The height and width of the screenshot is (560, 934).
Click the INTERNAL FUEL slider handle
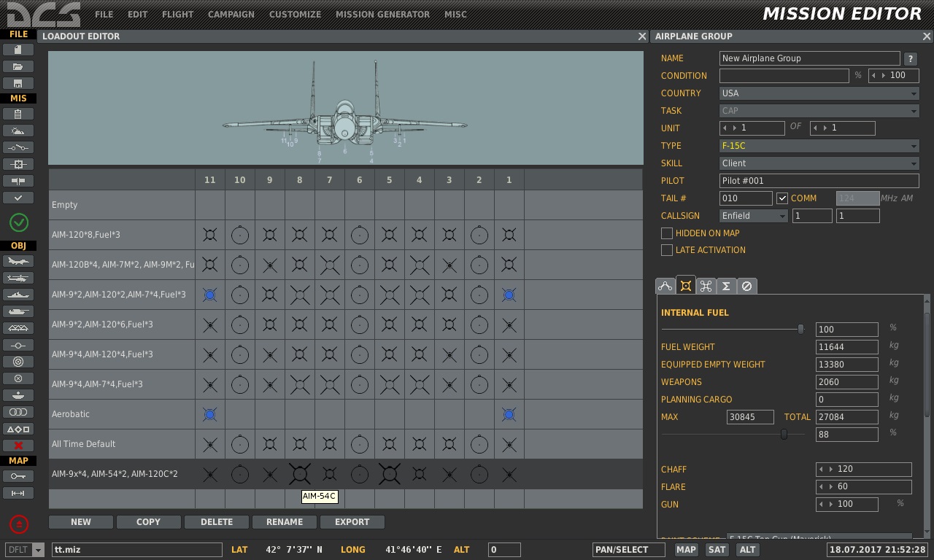(x=800, y=330)
